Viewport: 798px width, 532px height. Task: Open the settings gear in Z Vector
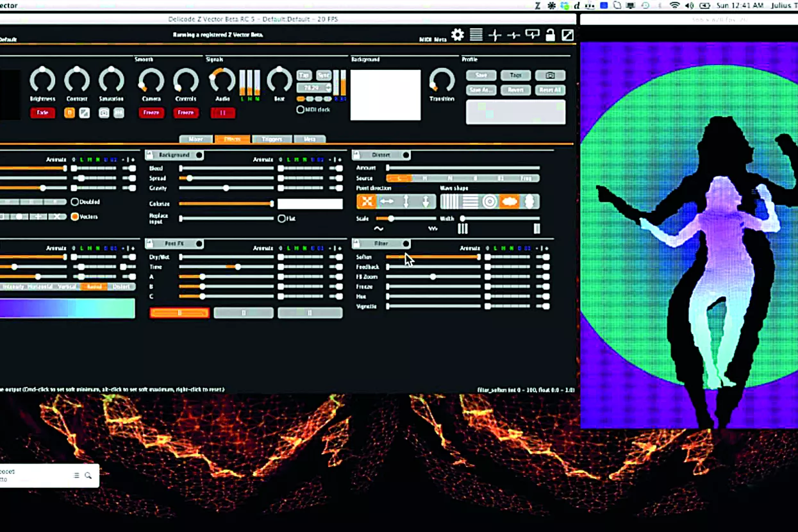click(x=457, y=35)
